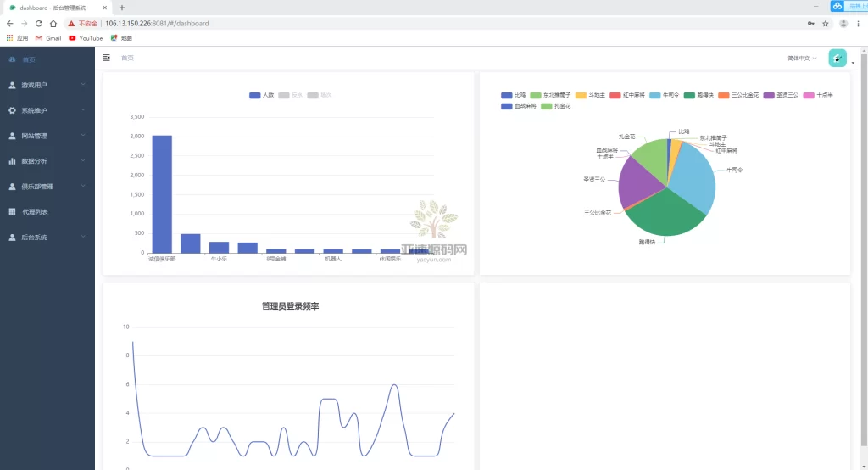Open the 网站管理 menu item
This screenshot has height=470, width=868.
coord(35,136)
